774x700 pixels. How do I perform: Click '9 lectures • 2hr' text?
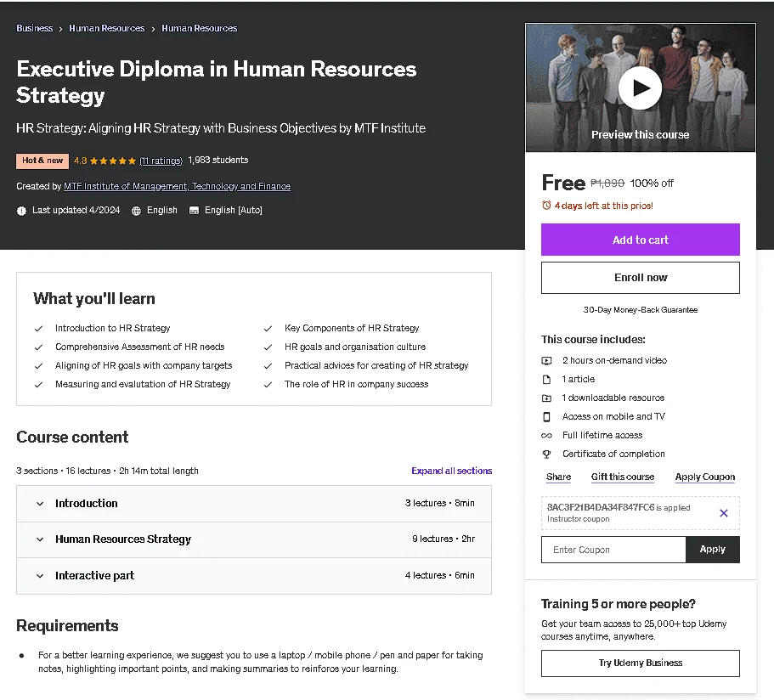[443, 539]
